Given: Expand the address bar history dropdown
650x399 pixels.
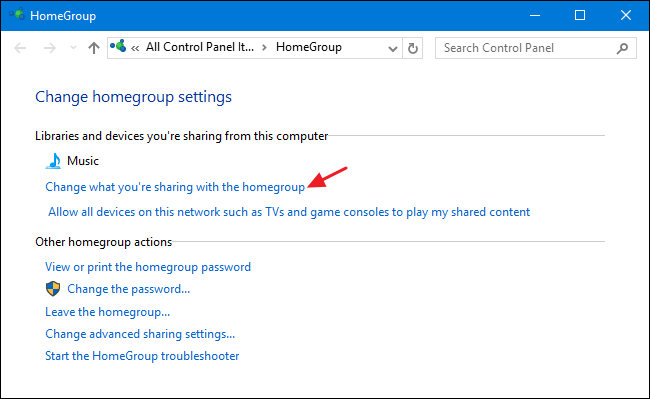Looking at the screenshot, I should [393, 48].
